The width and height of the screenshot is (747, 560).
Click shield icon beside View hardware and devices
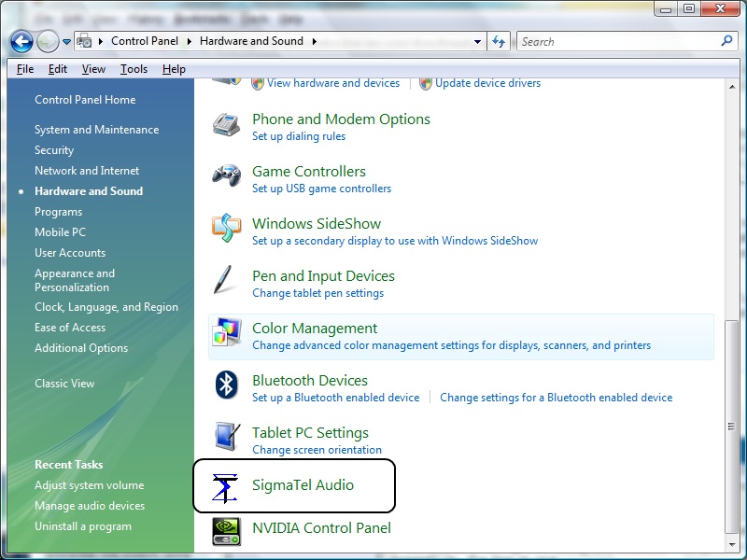pos(258,83)
